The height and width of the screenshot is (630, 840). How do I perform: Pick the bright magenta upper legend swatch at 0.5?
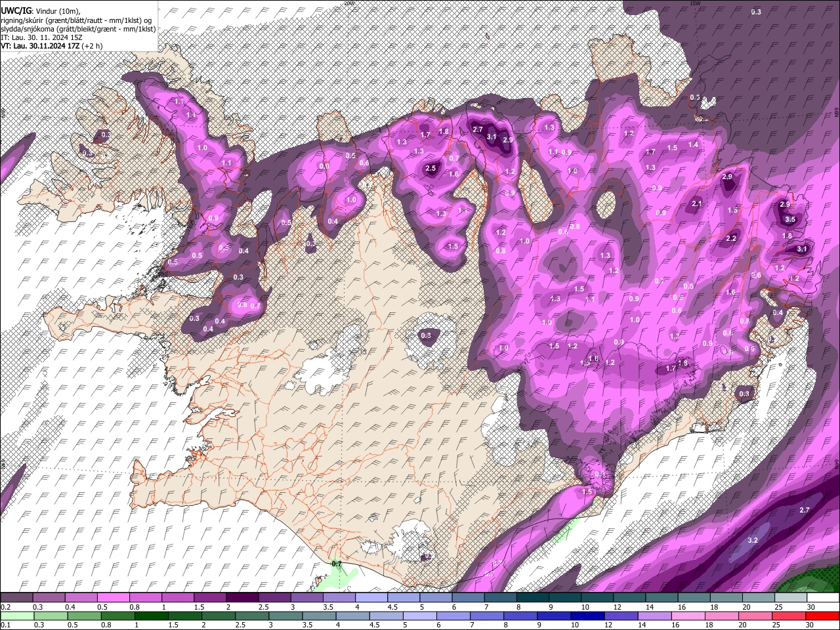(113, 598)
